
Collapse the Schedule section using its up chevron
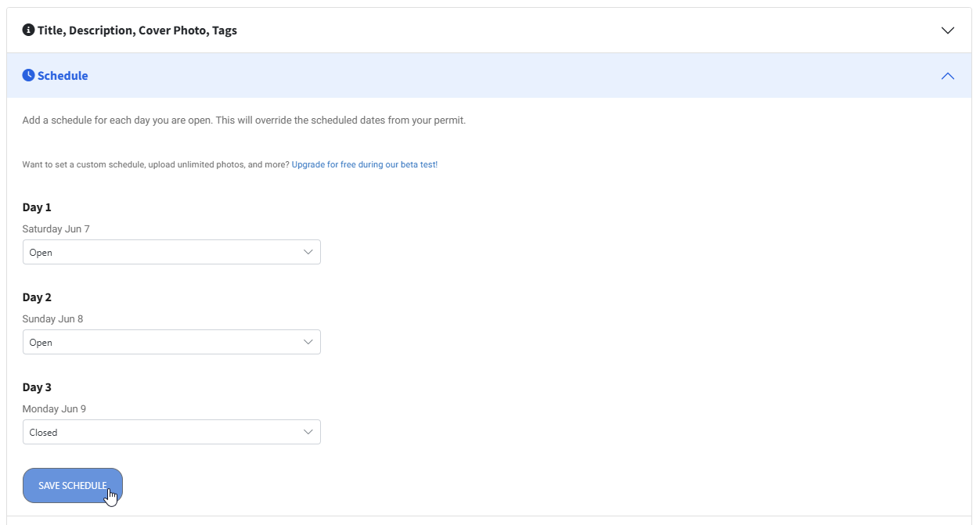click(947, 76)
